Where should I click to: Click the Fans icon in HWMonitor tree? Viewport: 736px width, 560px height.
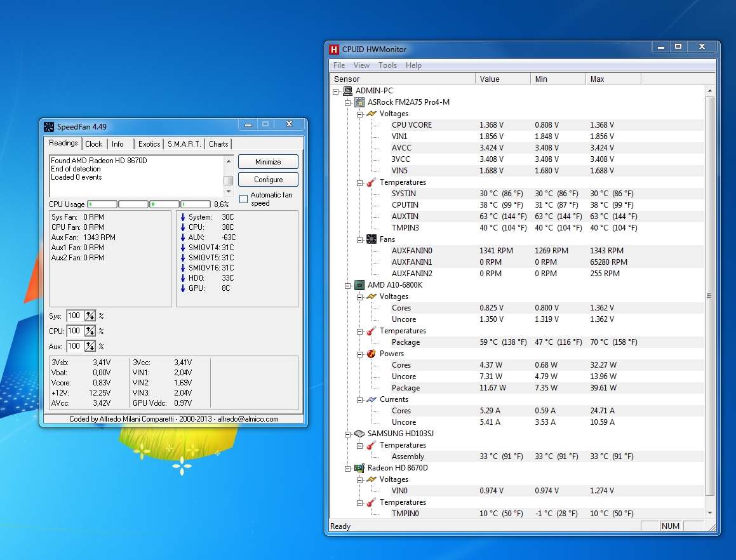tap(371, 239)
